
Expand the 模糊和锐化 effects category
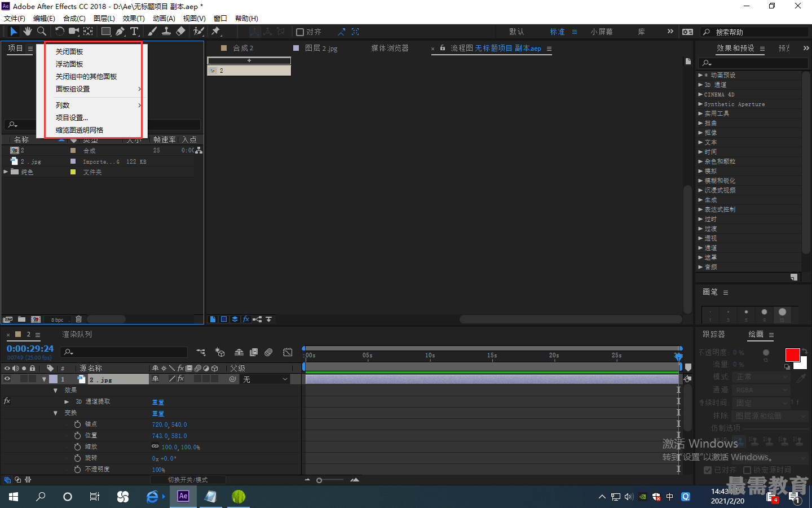coord(700,181)
